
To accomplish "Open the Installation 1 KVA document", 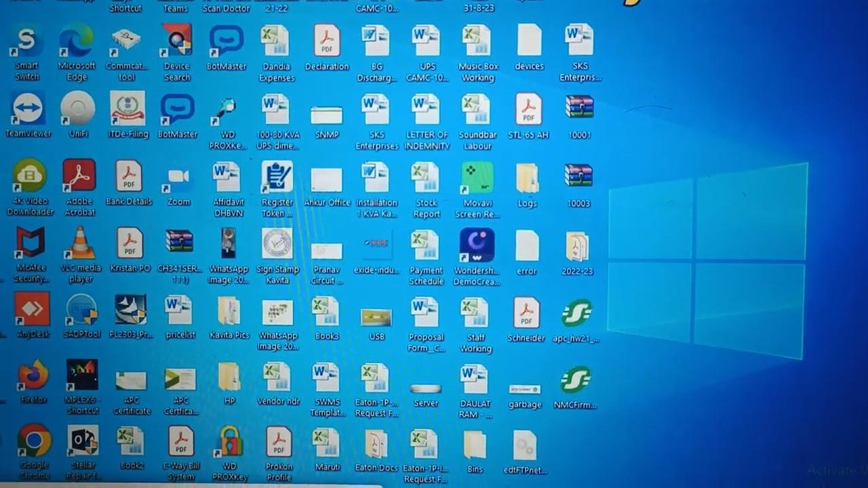I will point(376,176).
